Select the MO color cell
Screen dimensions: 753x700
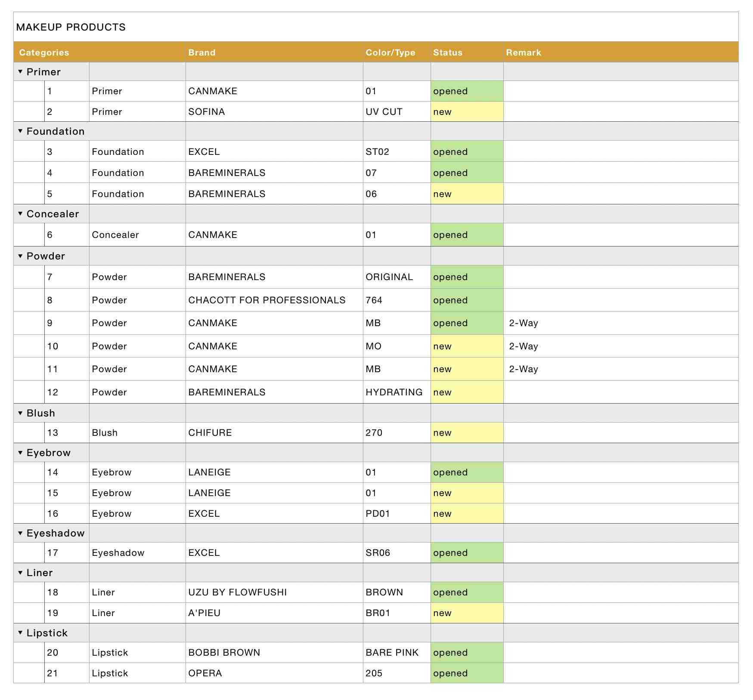click(397, 346)
